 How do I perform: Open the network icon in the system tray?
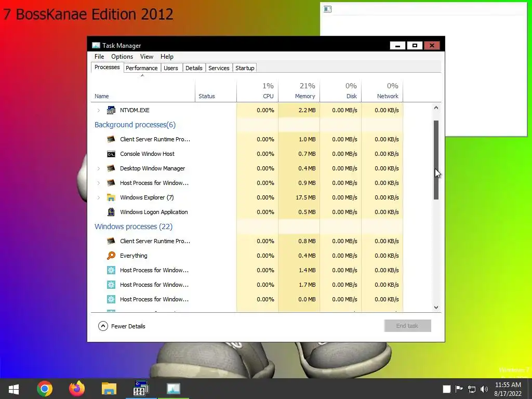(x=472, y=389)
